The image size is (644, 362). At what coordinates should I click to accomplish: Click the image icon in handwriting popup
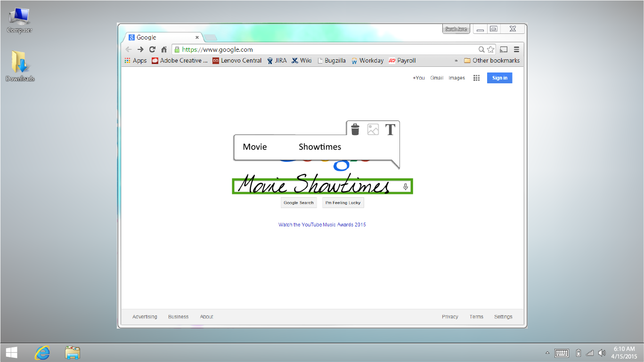pos(373,129)
